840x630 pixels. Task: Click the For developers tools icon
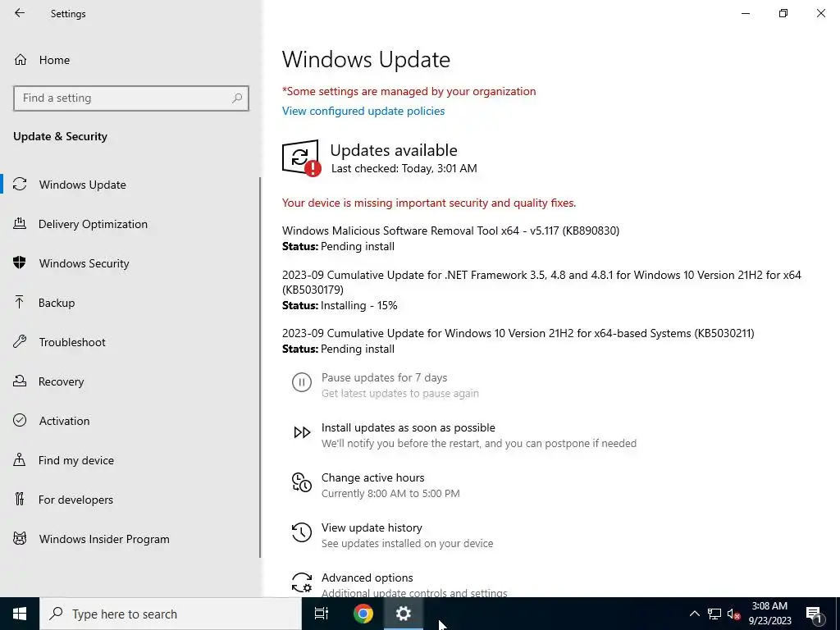click(x=20, y=500)
